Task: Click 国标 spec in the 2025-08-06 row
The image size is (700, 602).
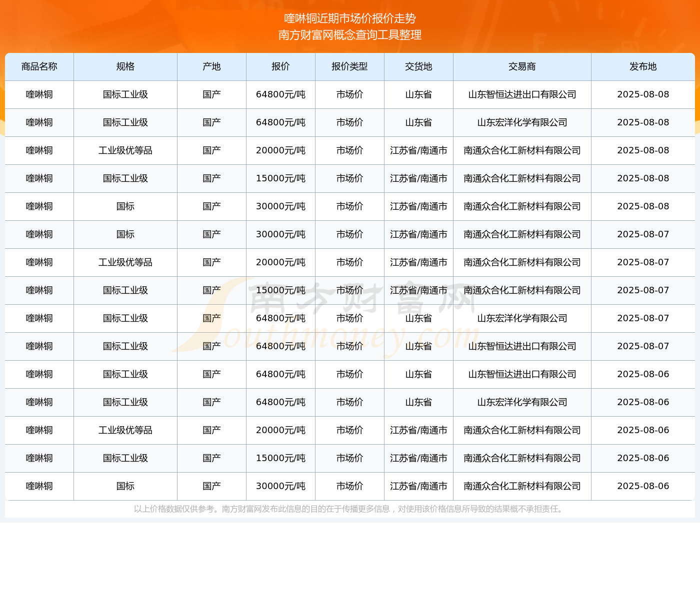Action: [125, 486]
